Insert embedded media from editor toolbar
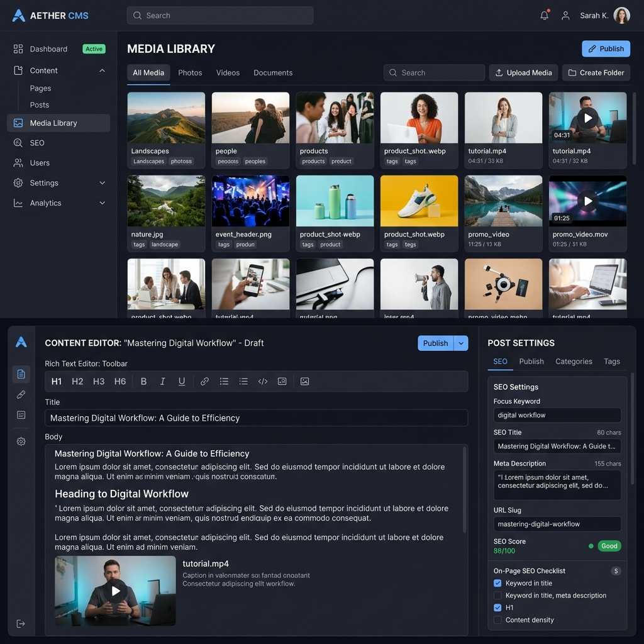 pos(282,382)
